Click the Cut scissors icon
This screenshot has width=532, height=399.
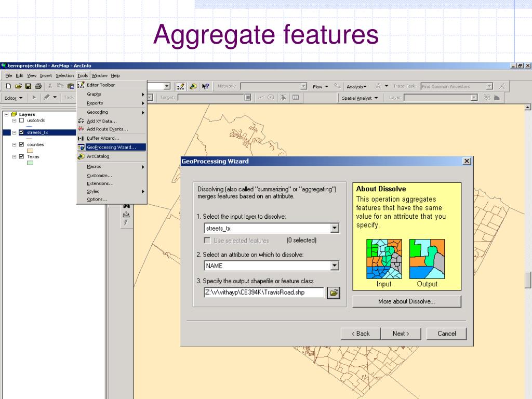click(50, 86)
